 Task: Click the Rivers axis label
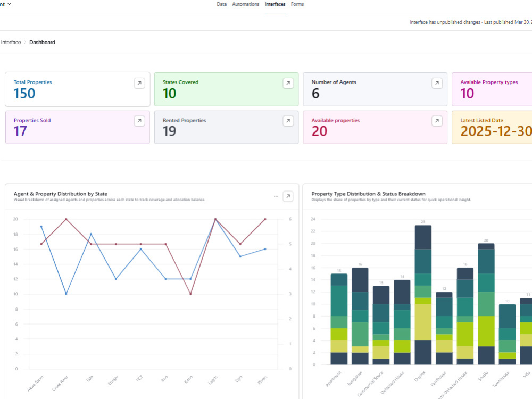click(262, 380)
